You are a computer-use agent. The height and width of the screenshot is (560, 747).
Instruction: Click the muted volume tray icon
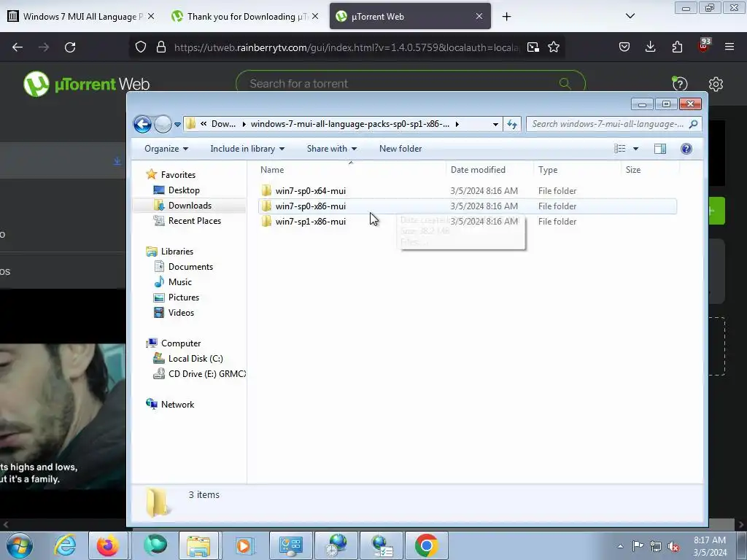tap(673, 545)
